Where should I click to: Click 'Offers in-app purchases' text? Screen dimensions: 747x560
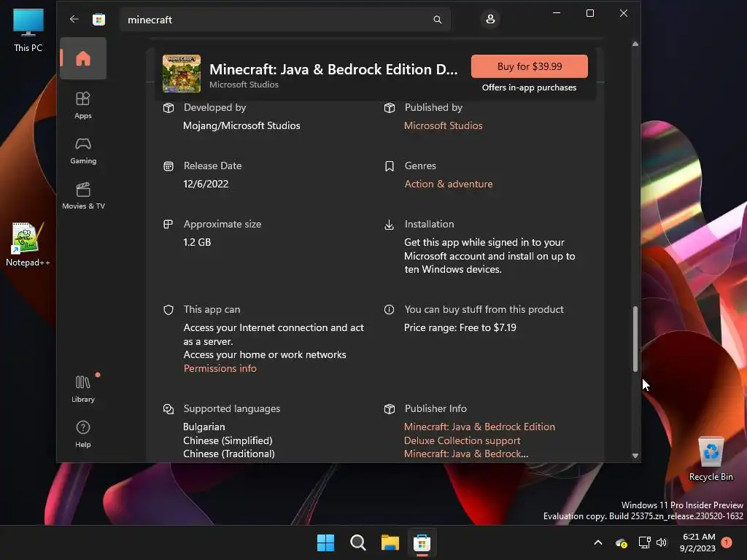(x=529, y=87)
